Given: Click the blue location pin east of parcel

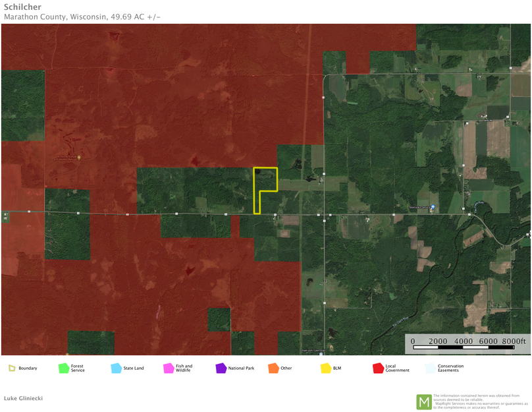Looking at the screenshot, I should click(433, 207).
